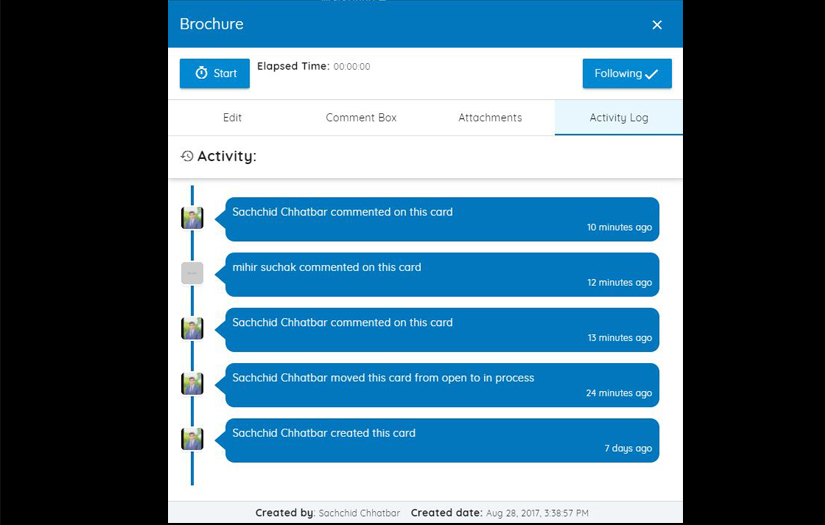Select 'Sachchid Chhatbar commented' entry from 10 minutes ago

(x=442, y=219)
